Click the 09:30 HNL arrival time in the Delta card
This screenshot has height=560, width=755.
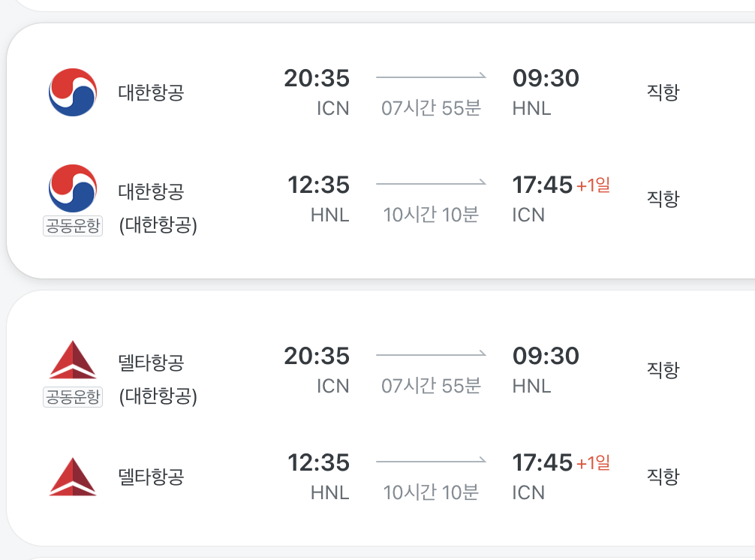tap(546, 356)
